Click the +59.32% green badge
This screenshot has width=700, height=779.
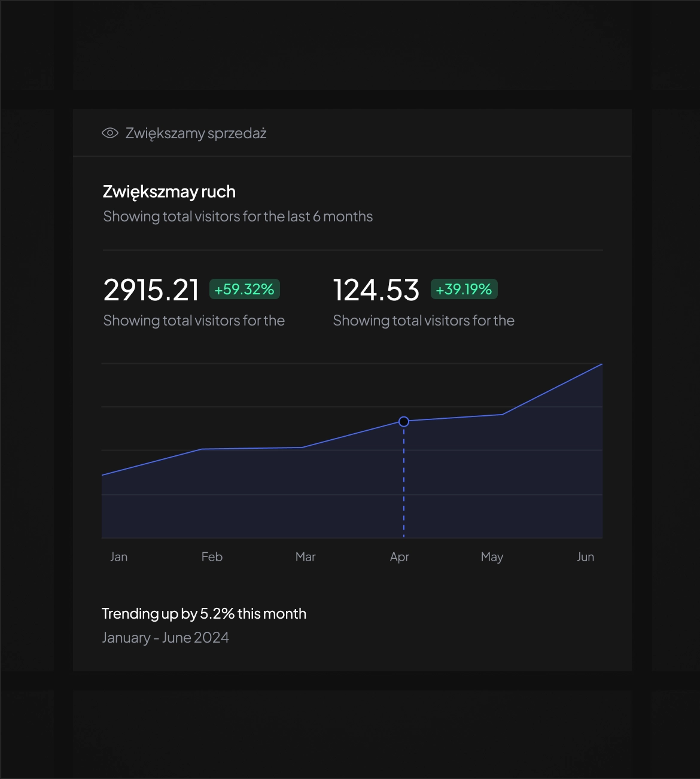pos(244,290)
